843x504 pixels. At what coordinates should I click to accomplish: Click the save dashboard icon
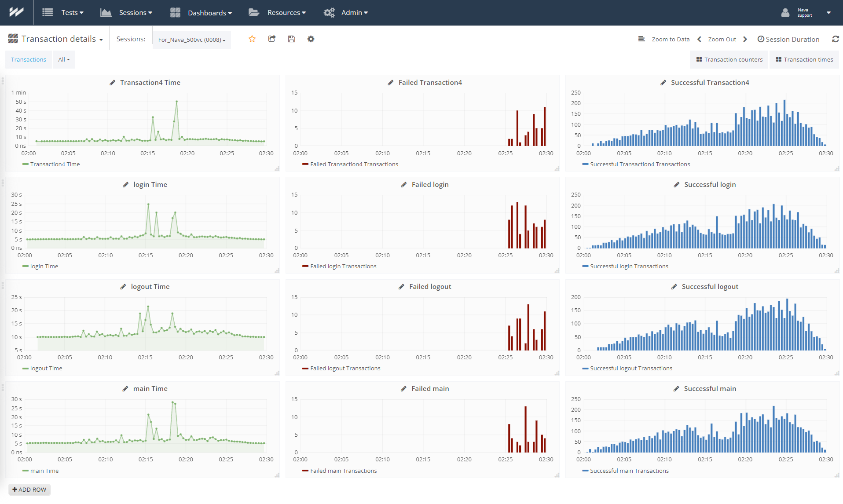pos(291,39)
